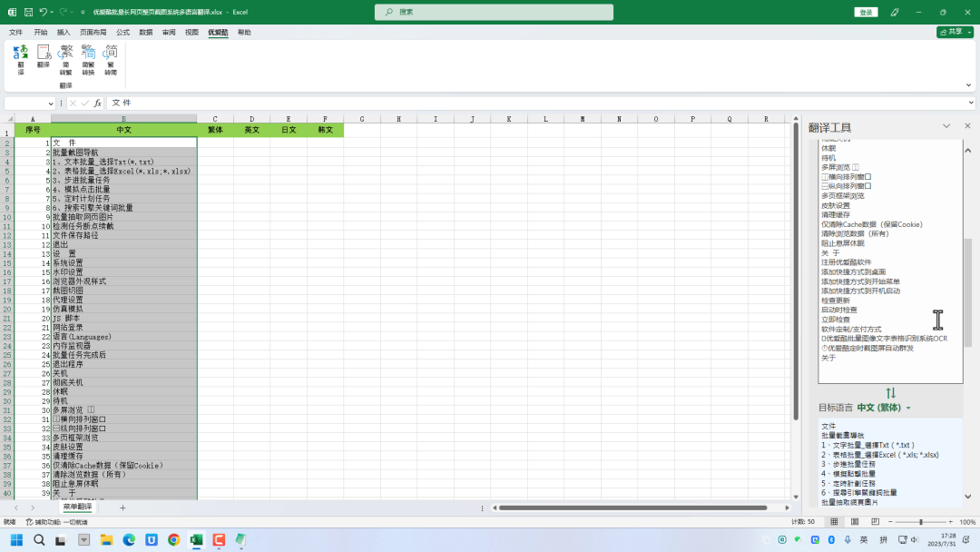Switch to the 页面布局 tab
This screenshot has height=552, width=980.
pyautogui.click(x=93, y=32)
